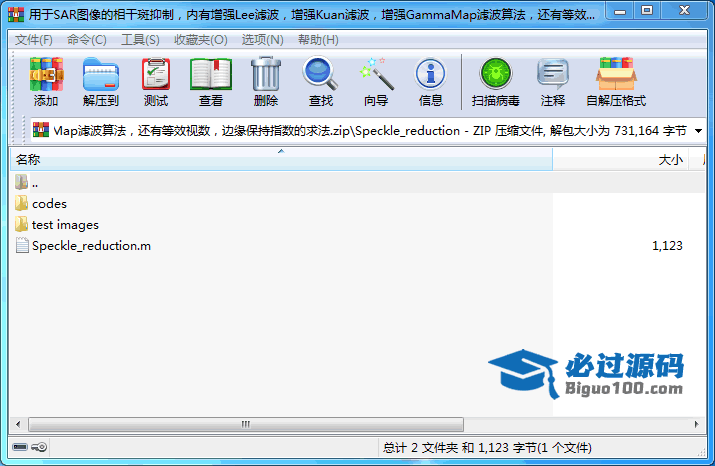Open the 文件(F) menu
This screenshot has width=715, height=466.
pyautogui.click(x=34, y=40)
